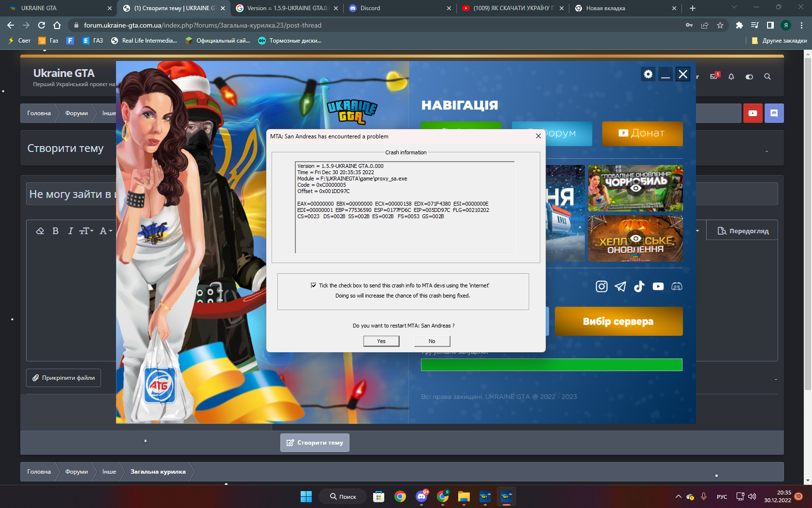The width and height of the screenshot is (812, 508).
Task: Open the Real Life Intermedia bookmark
Action: (144, 41)
